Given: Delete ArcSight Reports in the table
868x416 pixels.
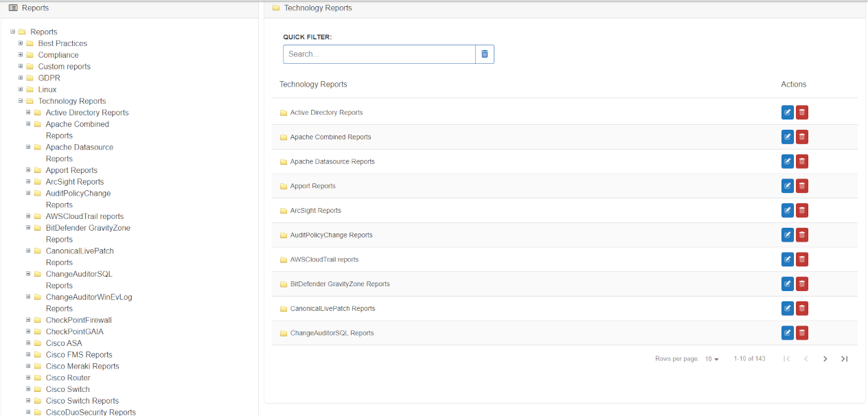Looking at the screenshot, I should coord(802,210).
